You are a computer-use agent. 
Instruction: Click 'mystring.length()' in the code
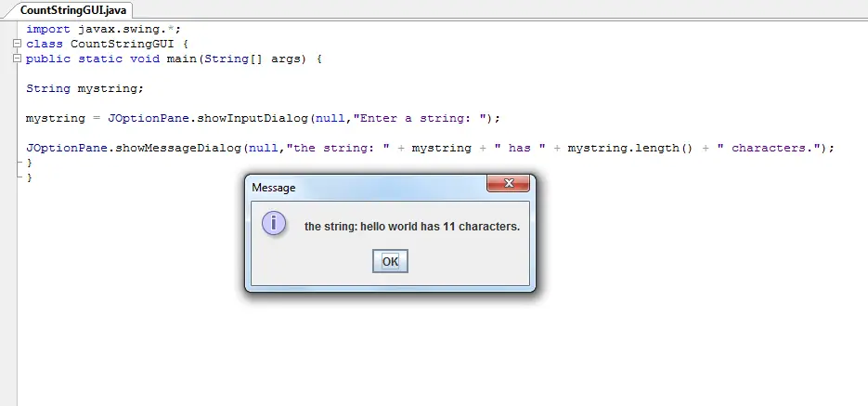click(630, 149)
